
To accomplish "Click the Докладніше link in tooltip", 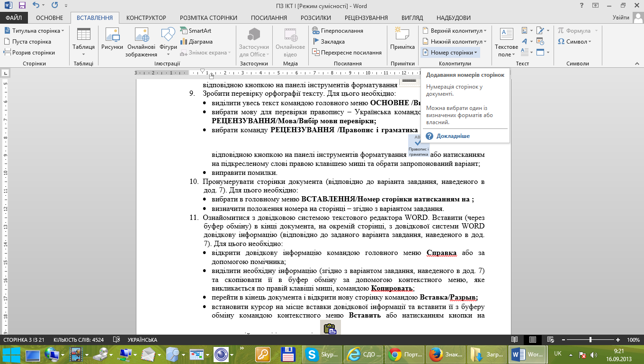I will tap(453, 136).
